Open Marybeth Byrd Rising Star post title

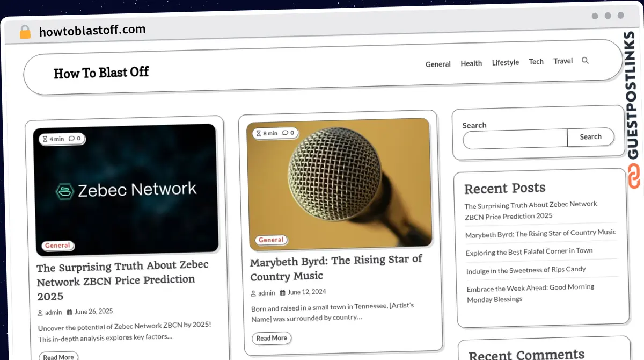click(336, 268)
